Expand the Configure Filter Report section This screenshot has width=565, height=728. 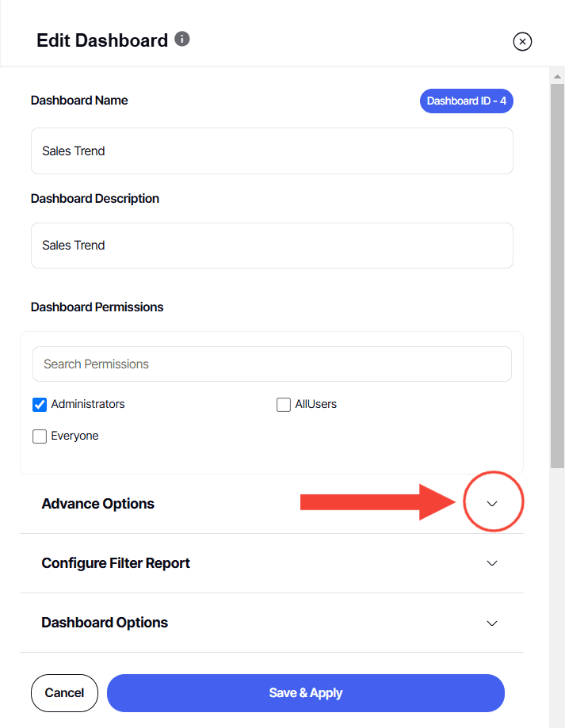tap(115, 563)
